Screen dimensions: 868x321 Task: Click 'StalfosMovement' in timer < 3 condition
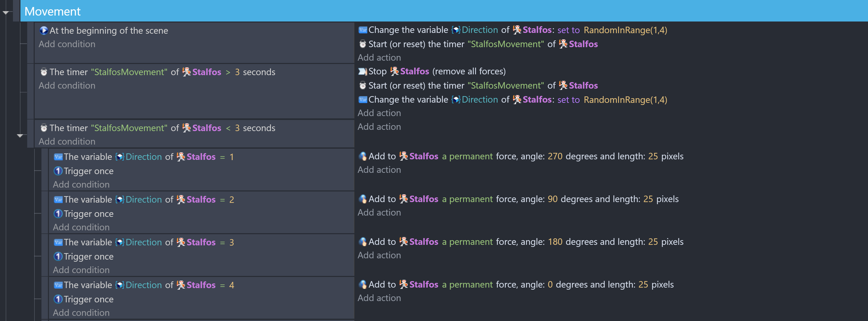tap(129, 128)
